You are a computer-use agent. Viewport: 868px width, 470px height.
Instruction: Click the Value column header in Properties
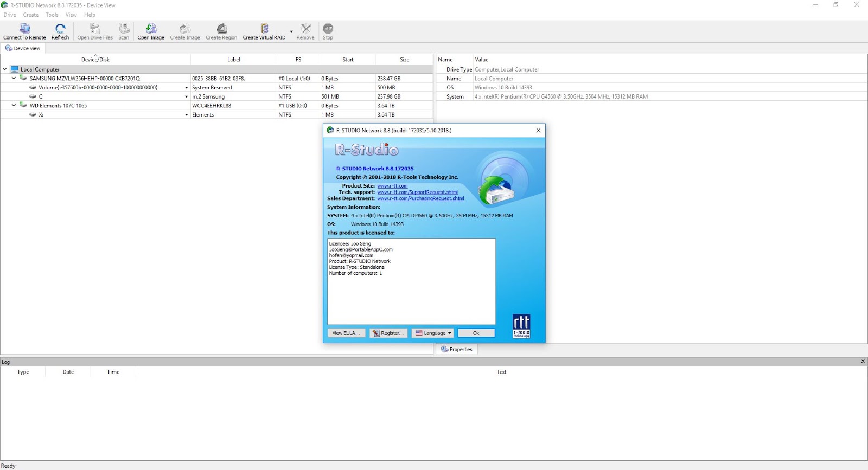pos(670,60)
